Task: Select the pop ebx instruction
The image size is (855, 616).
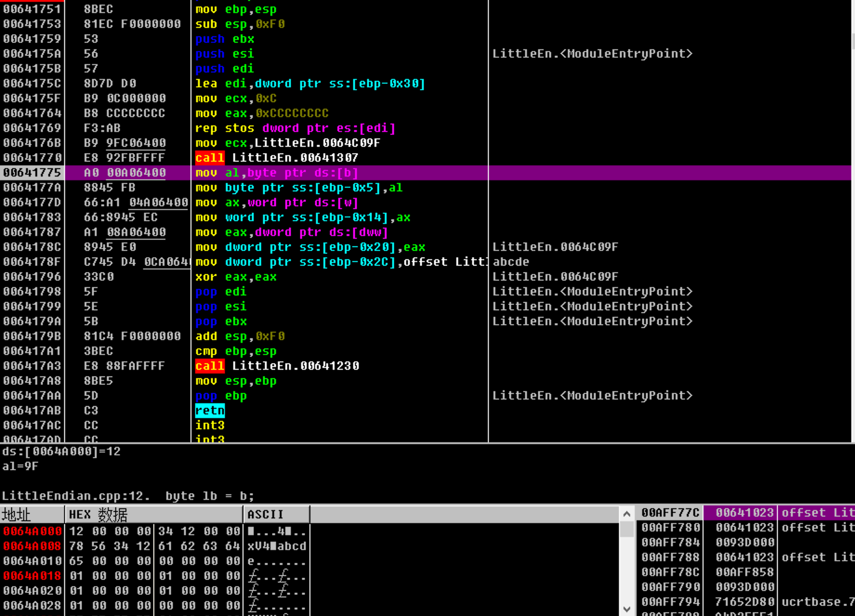Action: tap(221, 321)
